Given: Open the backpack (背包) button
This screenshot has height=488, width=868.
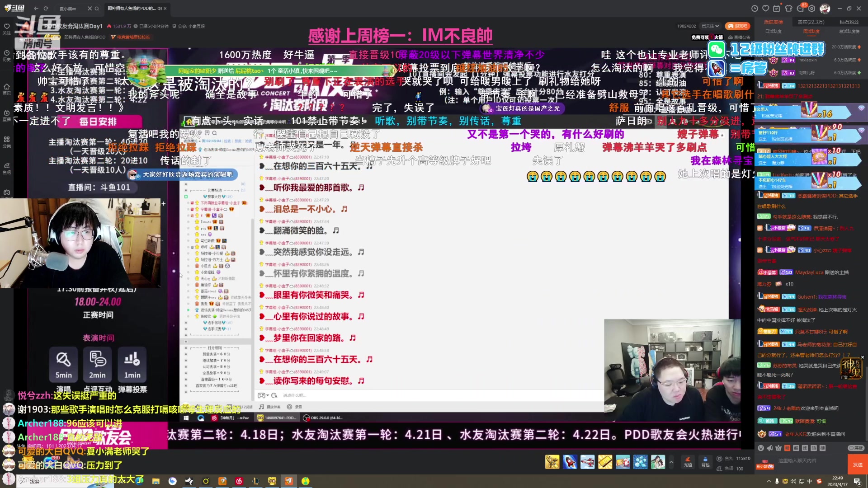Looking at the screenshot, I should (x=705, y=461).
